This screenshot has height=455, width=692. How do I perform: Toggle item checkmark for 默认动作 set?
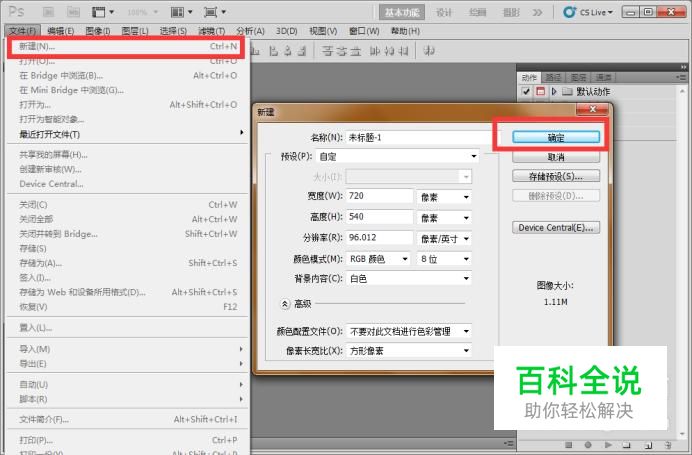pyautogui.click(x=526, y=92)
